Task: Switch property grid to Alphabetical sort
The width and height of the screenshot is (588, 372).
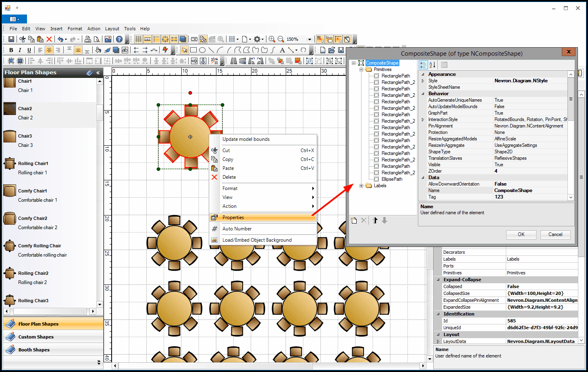Action: tap(432, 65)
